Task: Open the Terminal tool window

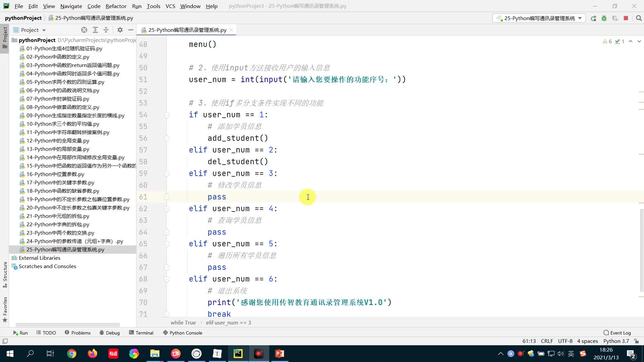Action: 141,333
